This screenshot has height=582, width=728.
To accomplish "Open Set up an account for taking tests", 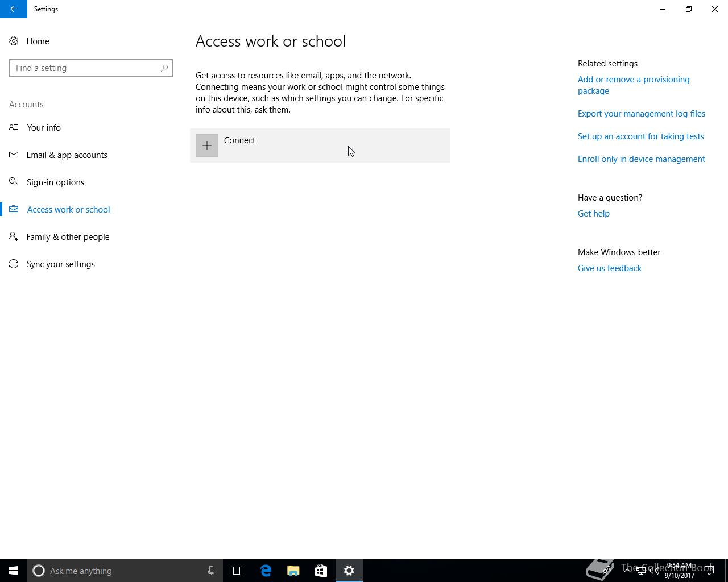I will click(x=641, y=136).
